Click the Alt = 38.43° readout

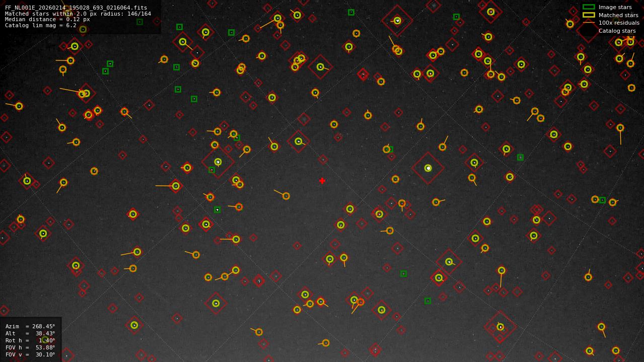[30, 333]
